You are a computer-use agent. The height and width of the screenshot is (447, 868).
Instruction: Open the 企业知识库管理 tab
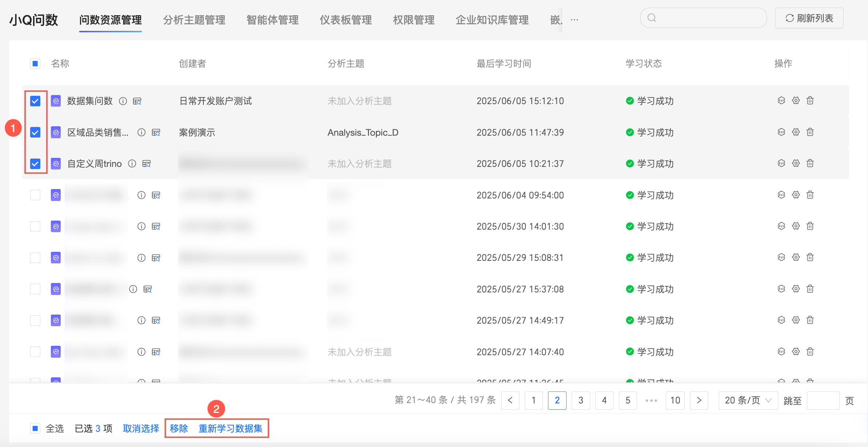pyautogui.click(x=492, y=20)
